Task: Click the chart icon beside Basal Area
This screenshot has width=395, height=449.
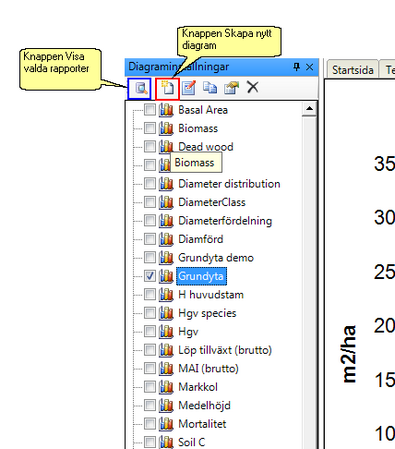Action: click(166, 110)
